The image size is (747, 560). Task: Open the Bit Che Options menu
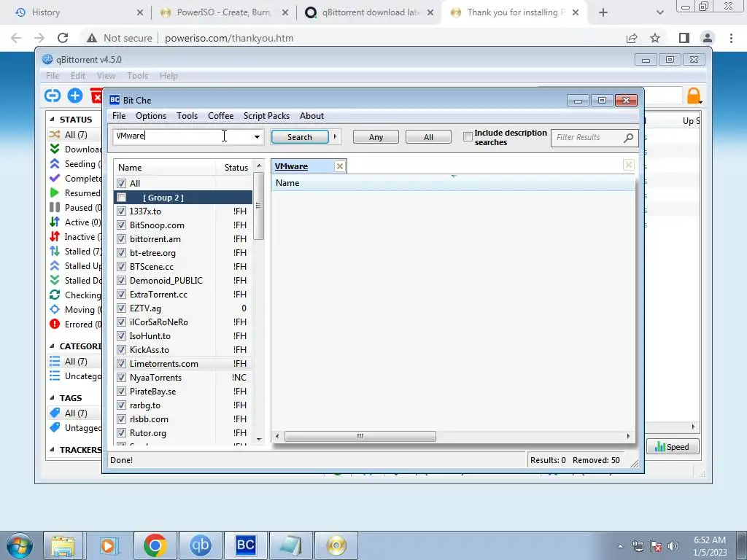click(151, 116)
